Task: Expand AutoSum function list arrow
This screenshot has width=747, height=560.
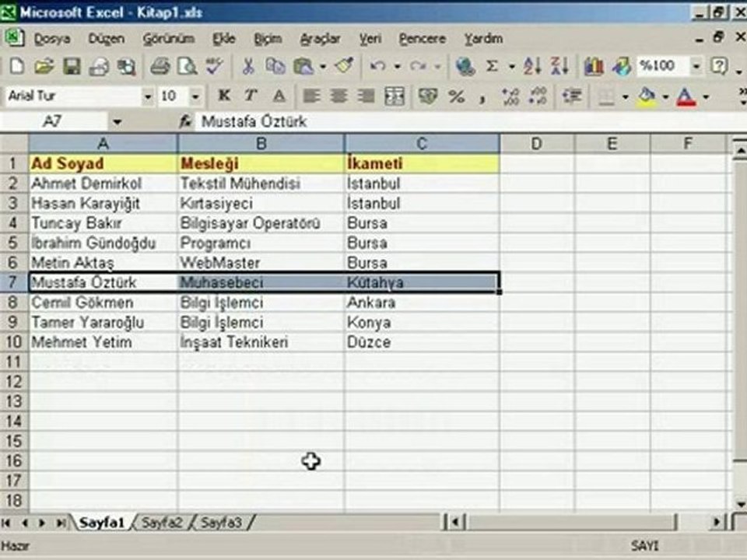Action: pos(511,67)
